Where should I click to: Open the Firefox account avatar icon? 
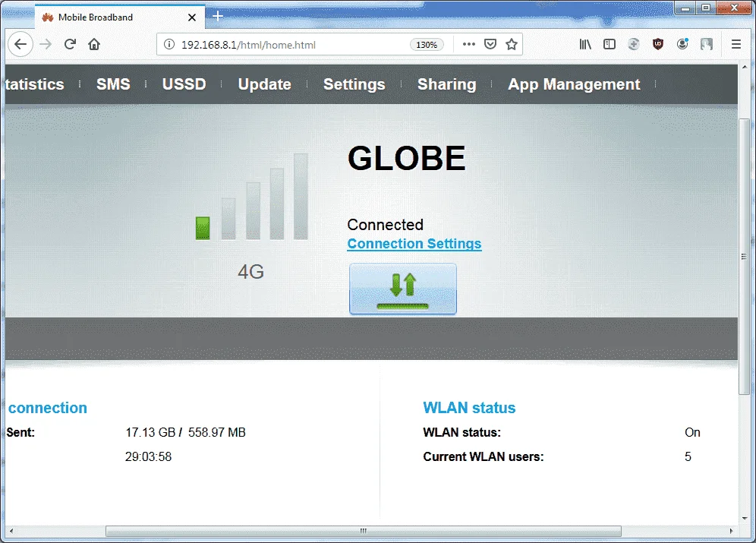pos(682,44)
